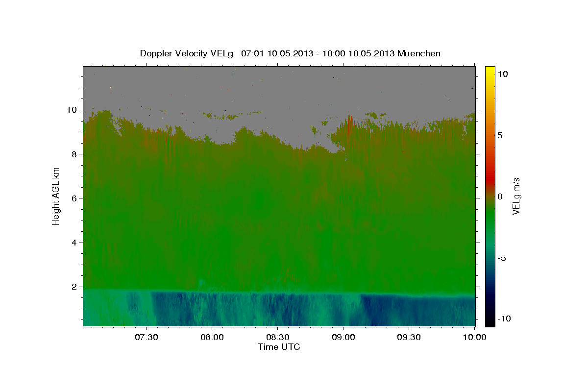Image resolution: width=588 pixels, height=392 pixels.
Task: Click the "VELg m/s" colorbar label
Action: pos(516,196)
